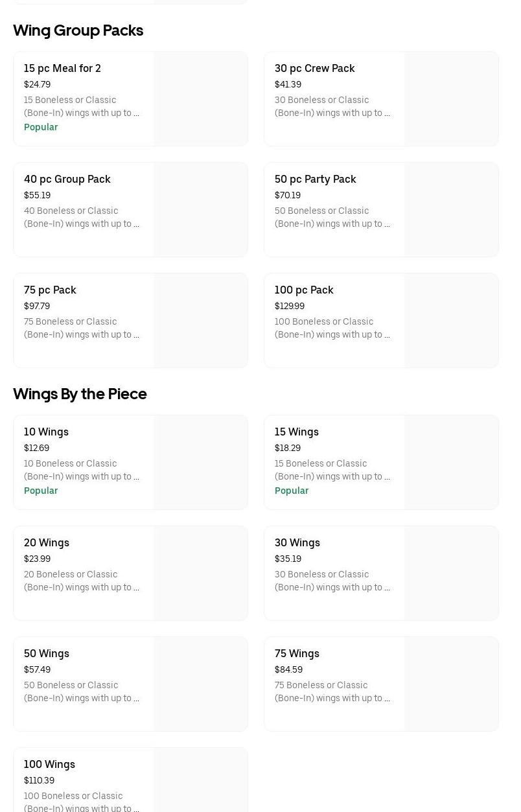Image resolution: width=521 pixels, height=812 pixels.
Task: Click the 100 Wings item title
Action: point(49,764)
